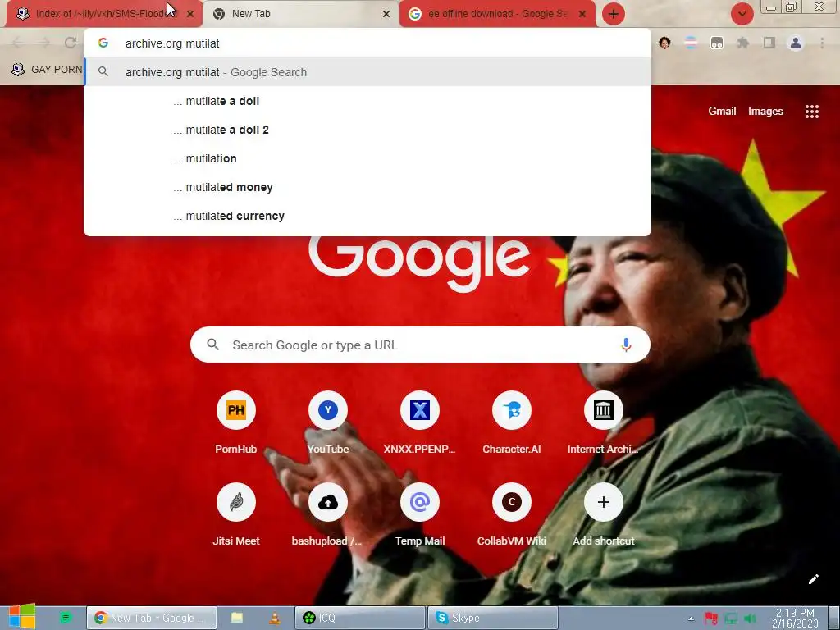The image size is (840, 630).
Task: Open the Chrome profile icon
Action: pyautogui.click(x=796, y=43)
